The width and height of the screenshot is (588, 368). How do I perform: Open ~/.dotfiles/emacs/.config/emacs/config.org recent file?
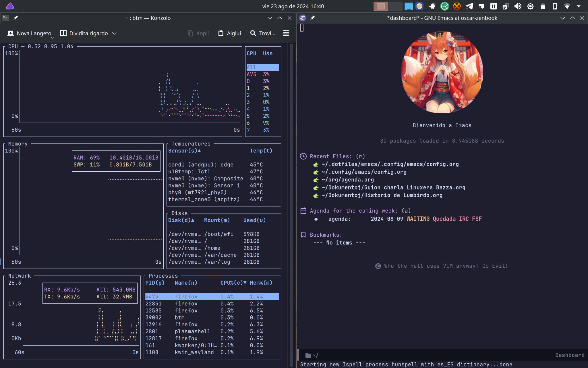click(390, 164)
